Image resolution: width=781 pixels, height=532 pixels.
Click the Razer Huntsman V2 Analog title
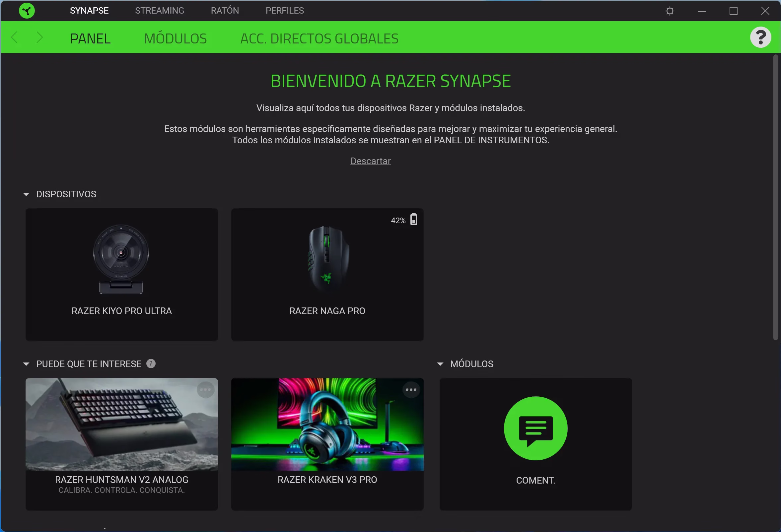tap(122, 480)
